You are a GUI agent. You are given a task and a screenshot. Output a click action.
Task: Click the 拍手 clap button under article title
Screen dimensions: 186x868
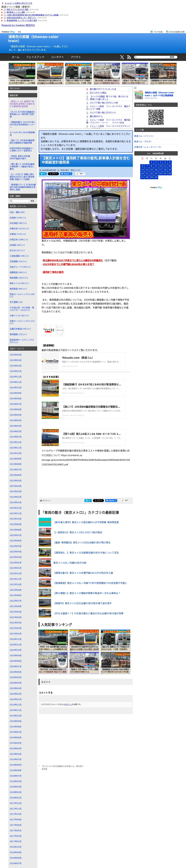(x=80, y=174)
